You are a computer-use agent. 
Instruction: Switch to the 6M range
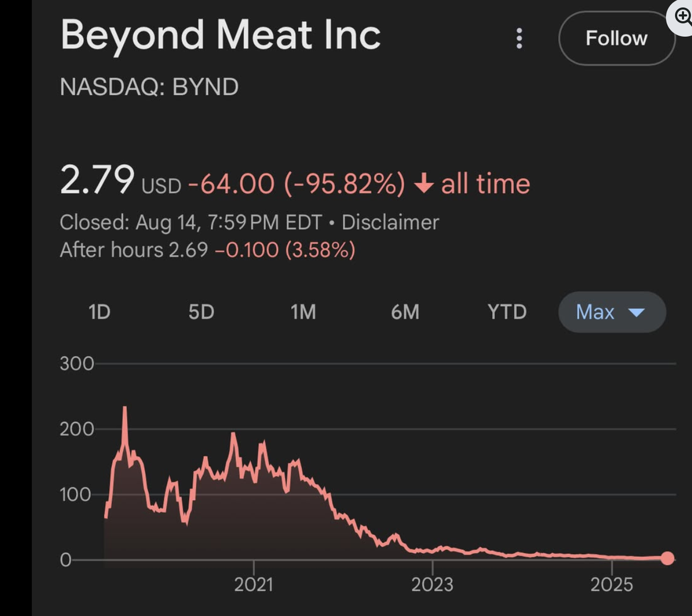coord(405,312)
